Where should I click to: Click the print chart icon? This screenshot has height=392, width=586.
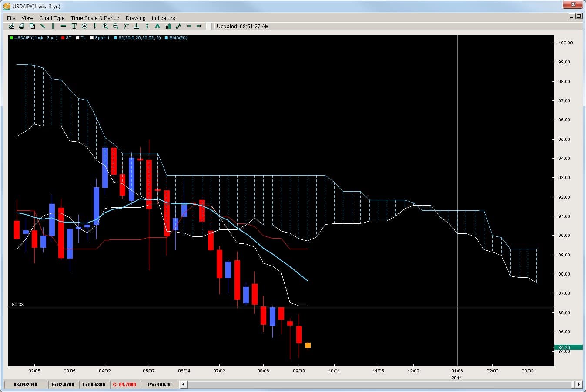coord(22,26)
